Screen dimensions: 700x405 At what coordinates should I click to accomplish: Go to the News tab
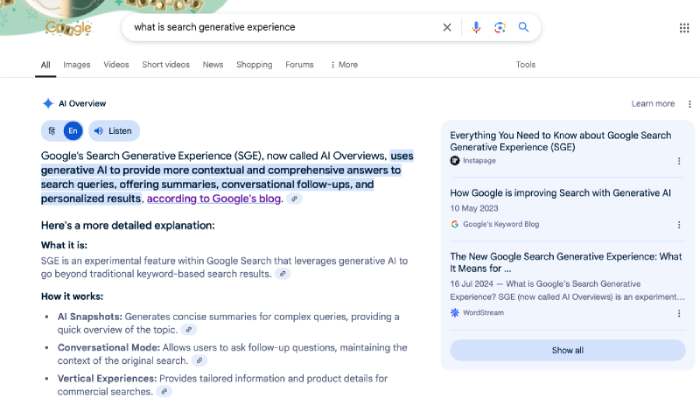click(213, 65)
